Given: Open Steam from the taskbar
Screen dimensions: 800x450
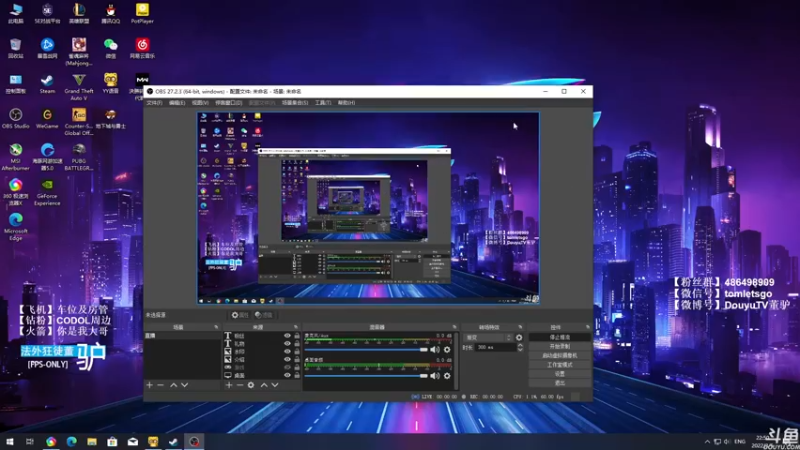Looking at the screenshot, I should [x=173, y=441].
